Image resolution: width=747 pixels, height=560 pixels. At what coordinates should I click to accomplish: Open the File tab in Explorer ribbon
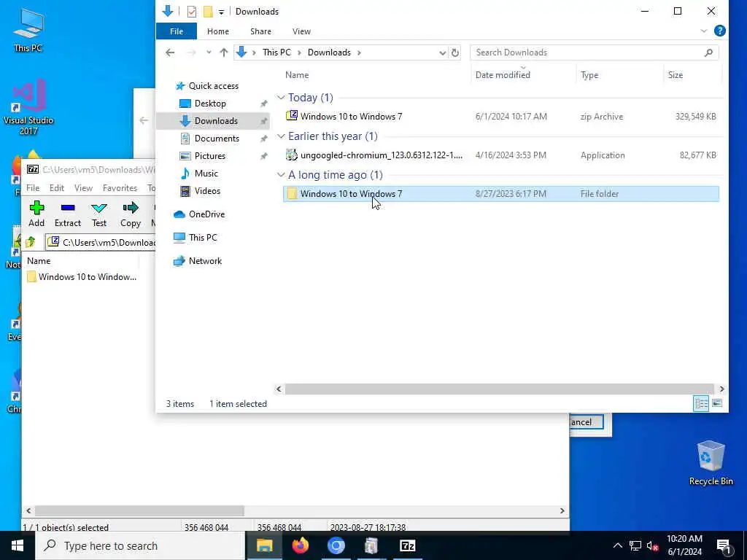(x=177, y=31)
